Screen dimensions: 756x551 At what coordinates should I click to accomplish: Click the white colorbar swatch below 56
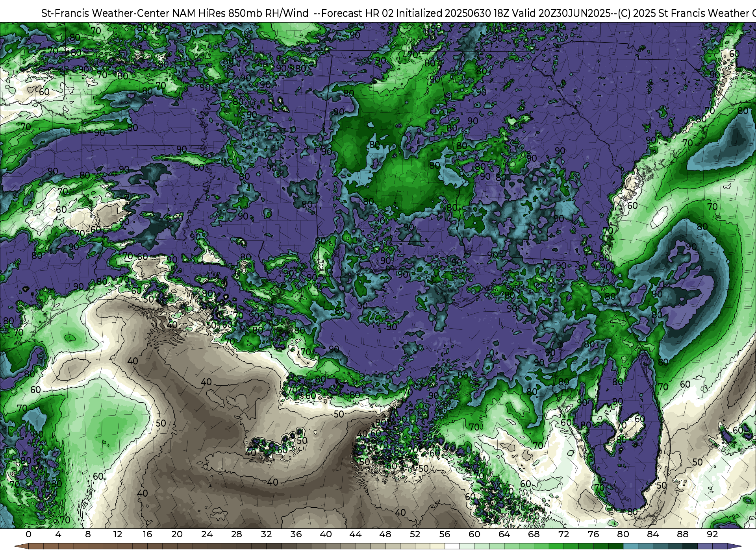(452, 546)
